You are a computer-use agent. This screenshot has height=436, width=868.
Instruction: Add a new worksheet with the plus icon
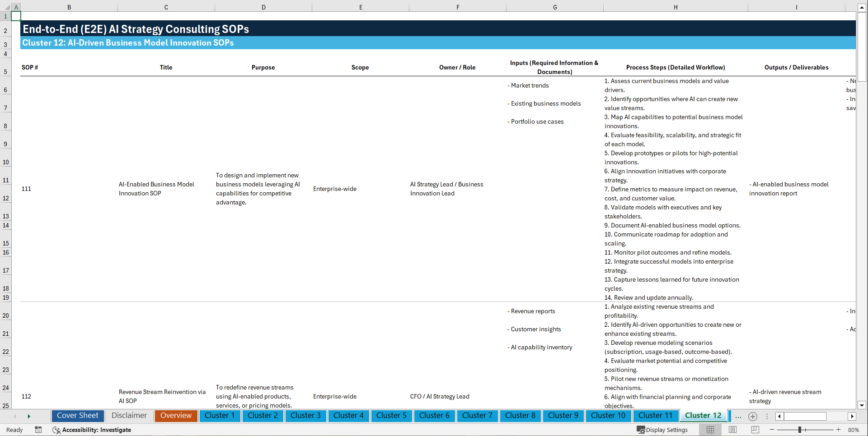coord(753,416)
